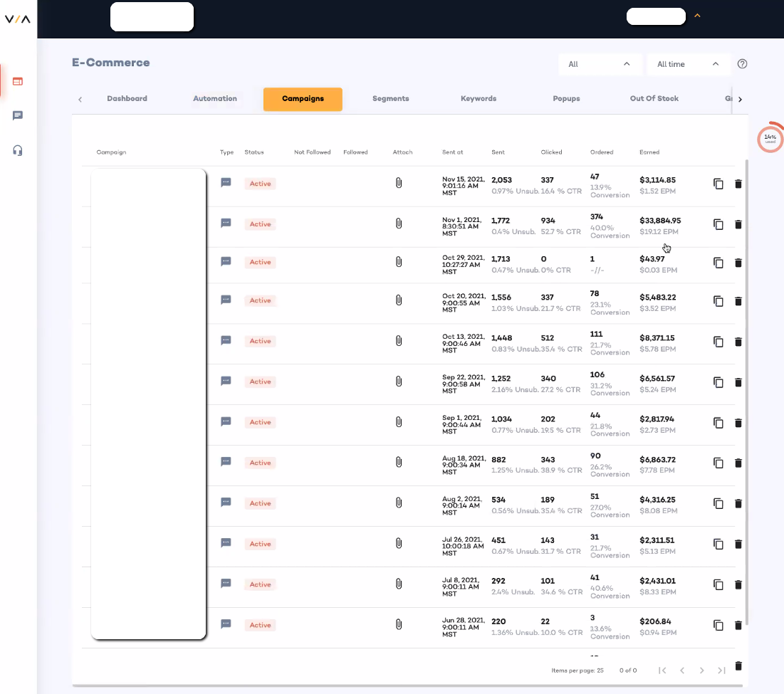Screen dimensions: 784x694
Task: Open the Segments tab
Action: [390, 99]
